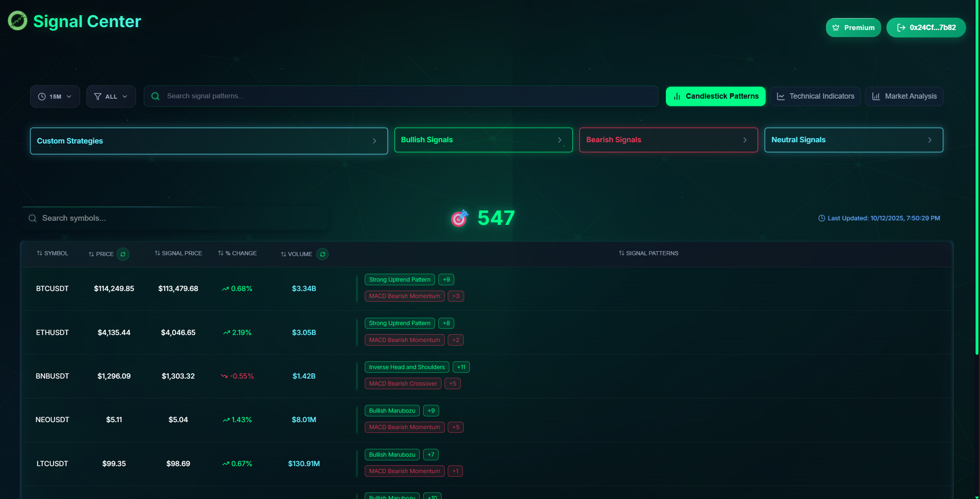Click the target icon beside 547
The image size is (980, 499).
459,218
